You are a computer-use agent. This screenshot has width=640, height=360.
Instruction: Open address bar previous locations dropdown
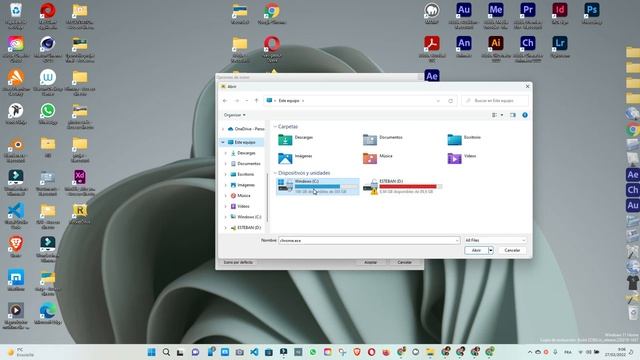click(438, 100)
